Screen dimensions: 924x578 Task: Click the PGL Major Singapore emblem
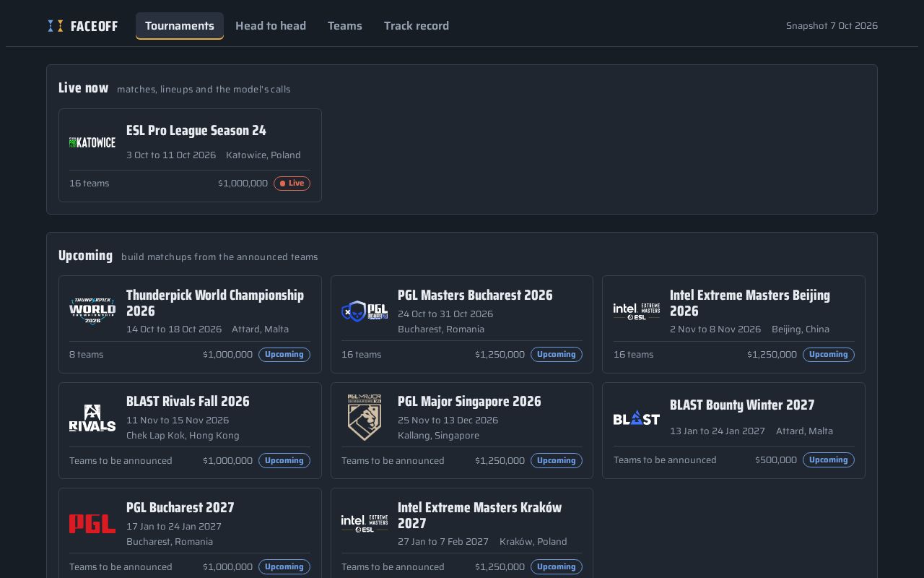365,418
